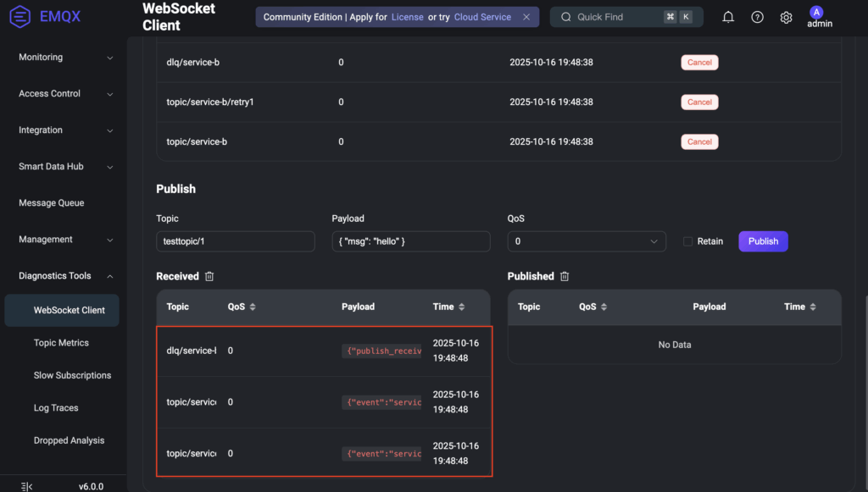Enable the Retain checkbox
Viewport: 868px width, 492px height.
tap(687, 241)
